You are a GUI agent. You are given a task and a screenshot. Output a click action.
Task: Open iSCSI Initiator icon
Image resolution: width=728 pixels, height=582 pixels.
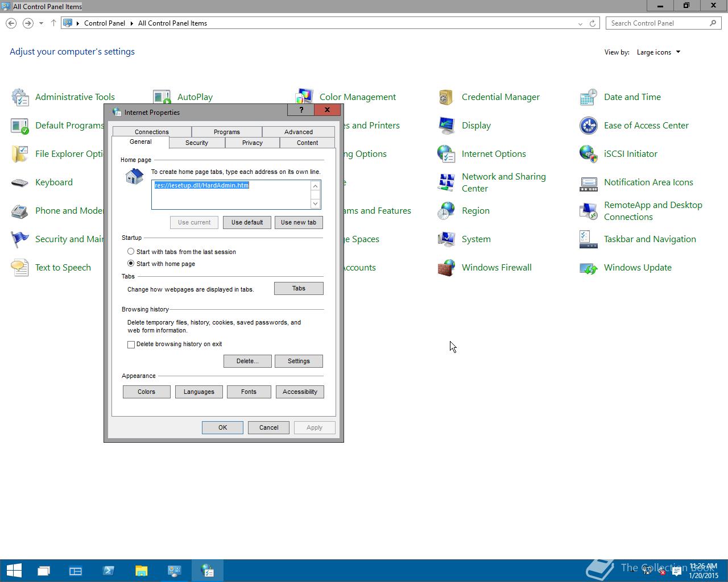(x=589, y=154)
